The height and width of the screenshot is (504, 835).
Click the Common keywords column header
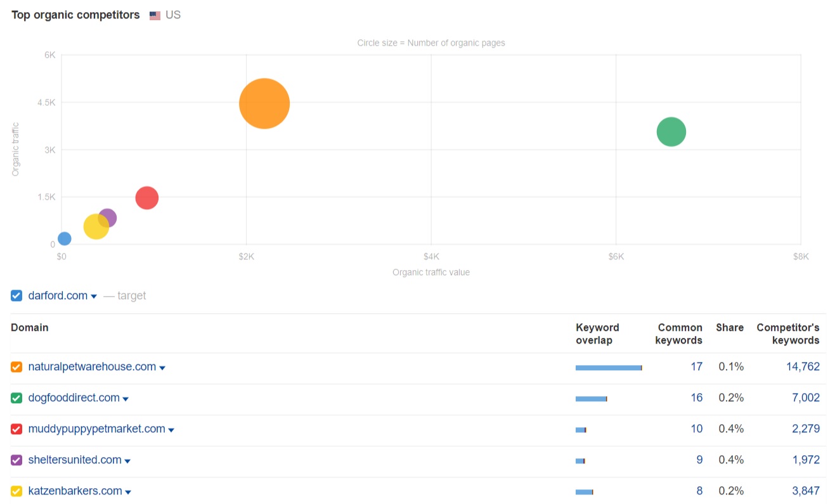680,333
